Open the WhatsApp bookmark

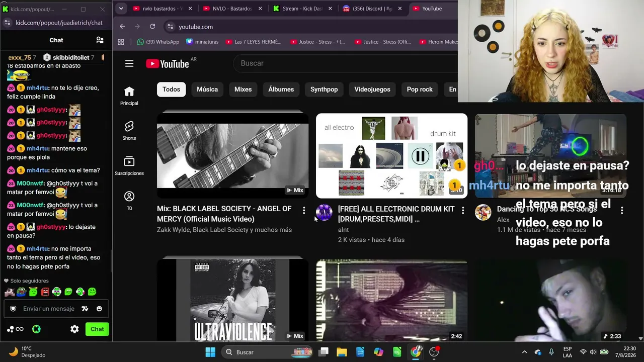[x=158, y=42]
